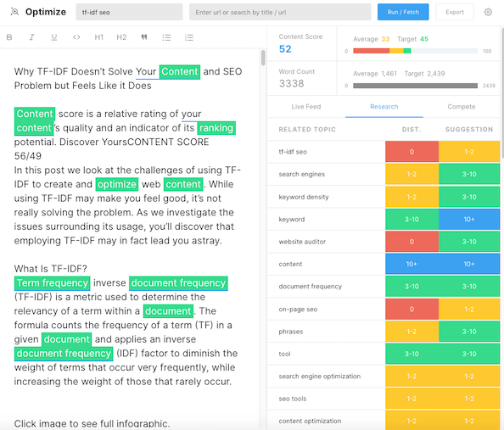Click the Run / Fetch button
The width and height of the screenshot is (504, 430).
(x=403, y=12)
